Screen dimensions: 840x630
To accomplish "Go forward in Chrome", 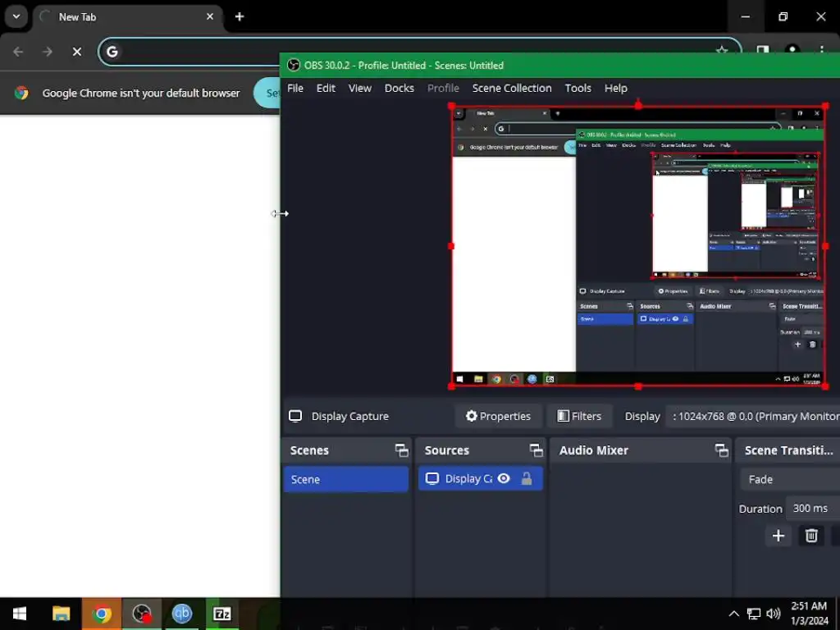I will [48, 52].
